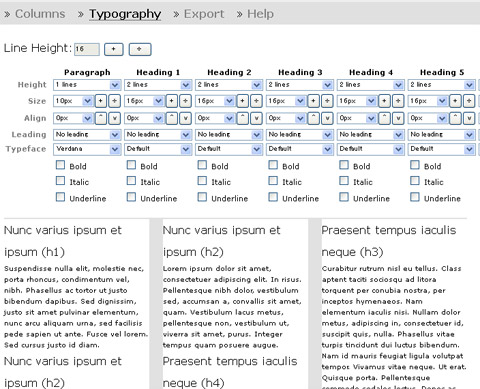Open Heading 1 Leading dropdown
480x389 pixels.
pos(158,135)
